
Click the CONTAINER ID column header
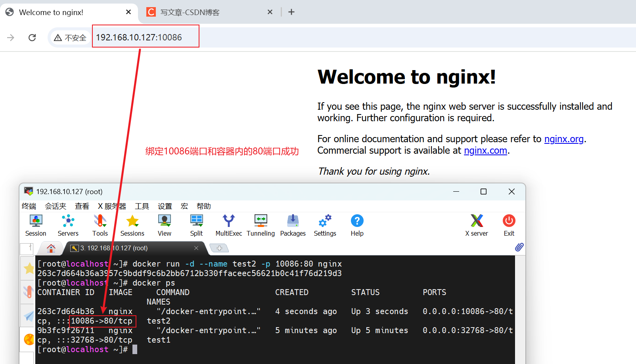pos(66,292)
